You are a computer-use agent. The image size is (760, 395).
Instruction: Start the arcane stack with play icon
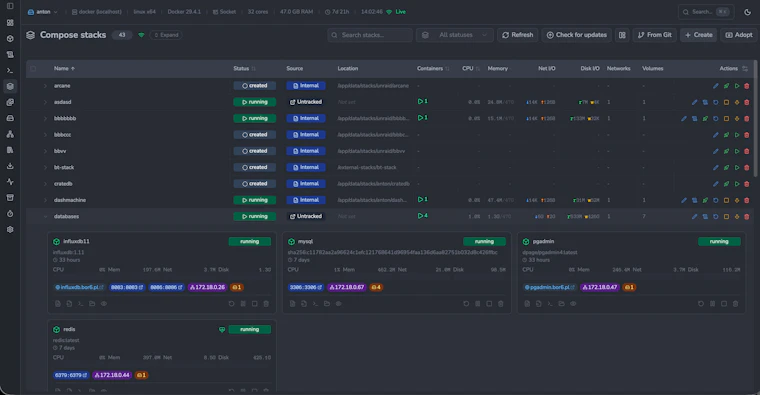point(737,86)
